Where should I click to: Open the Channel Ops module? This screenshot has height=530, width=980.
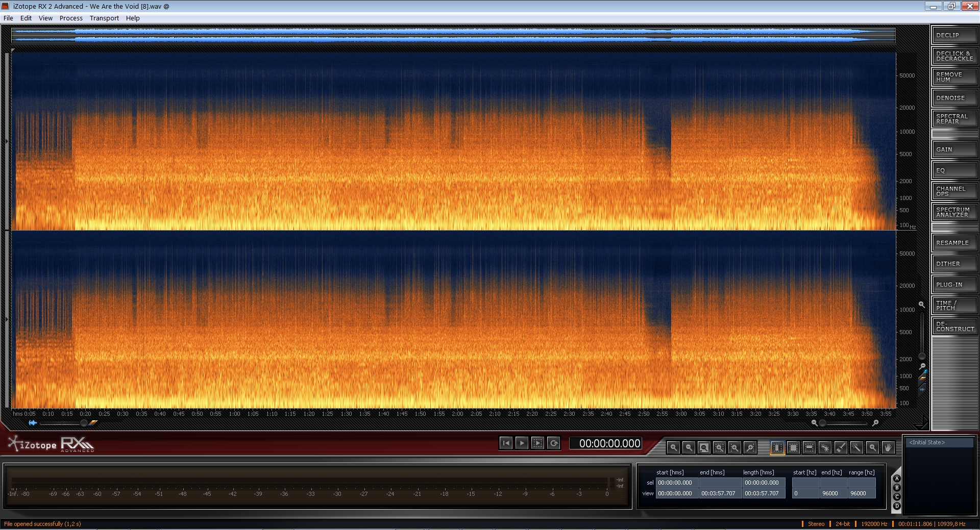click(x=954, y=191)
